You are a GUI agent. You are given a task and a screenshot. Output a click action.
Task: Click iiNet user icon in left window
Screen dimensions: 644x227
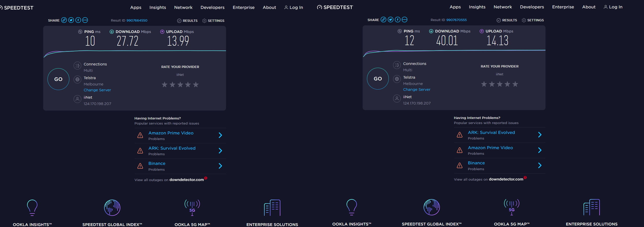[x=77, y=99]
